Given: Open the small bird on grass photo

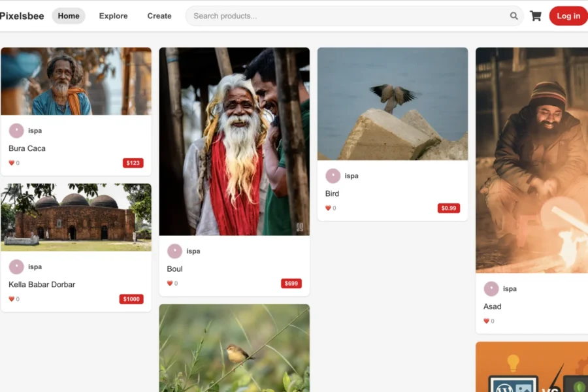Looking at the screenshot, I should click(235, 348).
